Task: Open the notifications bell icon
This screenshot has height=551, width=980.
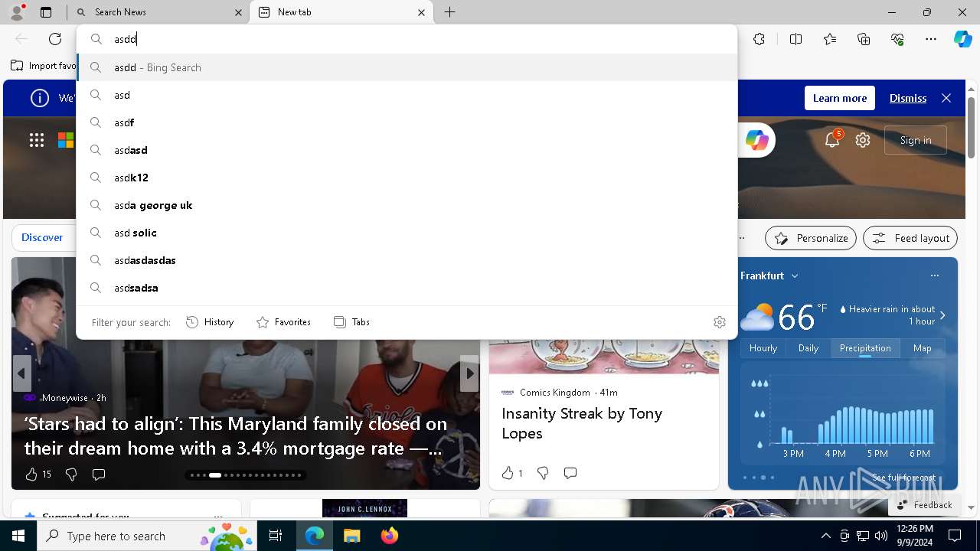Action: (x=832, y=140)
